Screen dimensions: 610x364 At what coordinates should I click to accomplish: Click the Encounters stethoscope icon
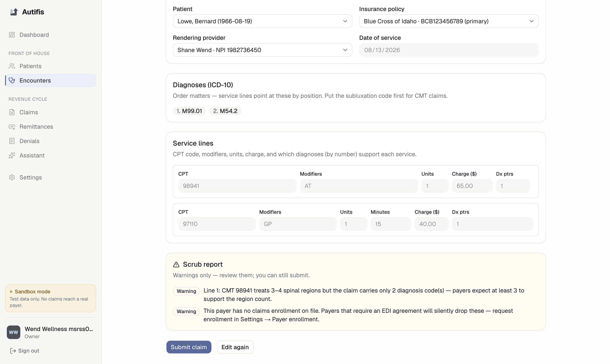12,80
